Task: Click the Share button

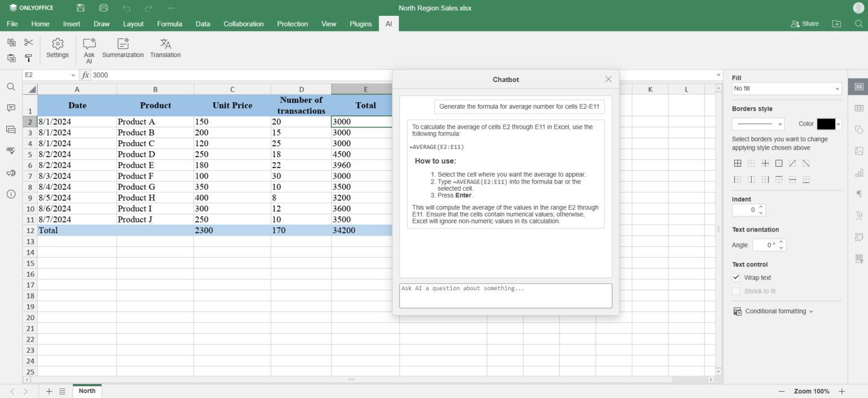Action: (x=805, y=24)
